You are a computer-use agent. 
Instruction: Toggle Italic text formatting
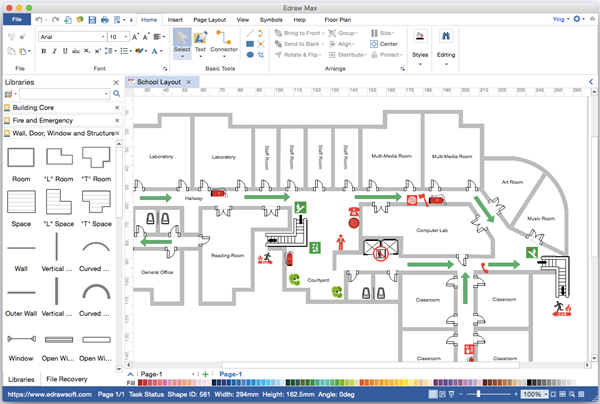(56, 52)
